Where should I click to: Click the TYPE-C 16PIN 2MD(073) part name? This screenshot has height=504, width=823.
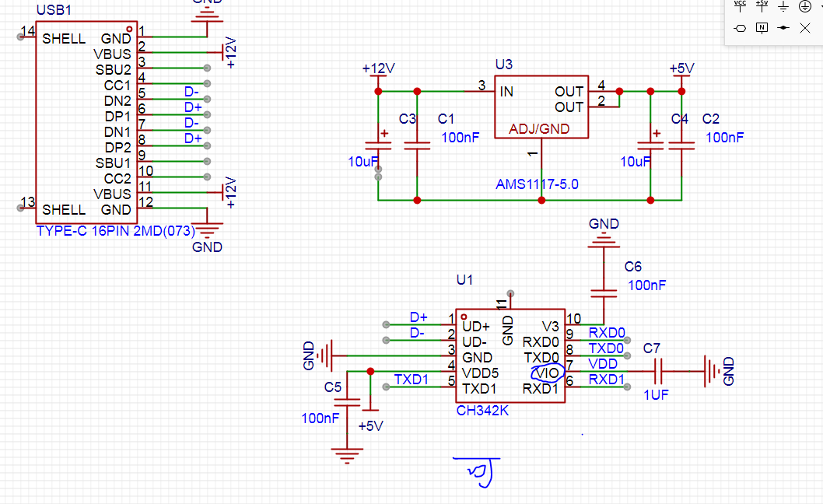[x=115, y=231]
